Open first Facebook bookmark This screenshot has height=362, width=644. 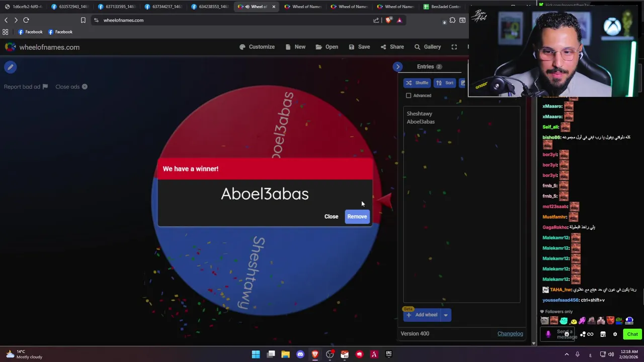pyautogui.click(x=30, y=32)
